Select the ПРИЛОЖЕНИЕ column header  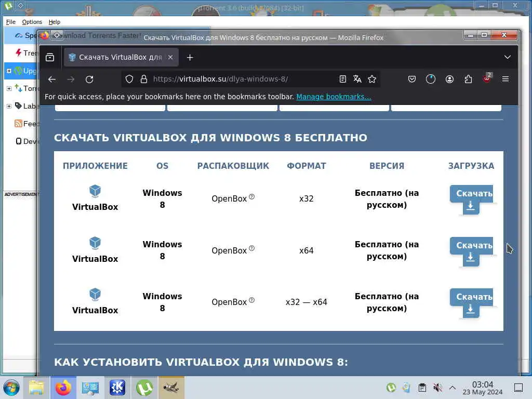tap(96, 166)
